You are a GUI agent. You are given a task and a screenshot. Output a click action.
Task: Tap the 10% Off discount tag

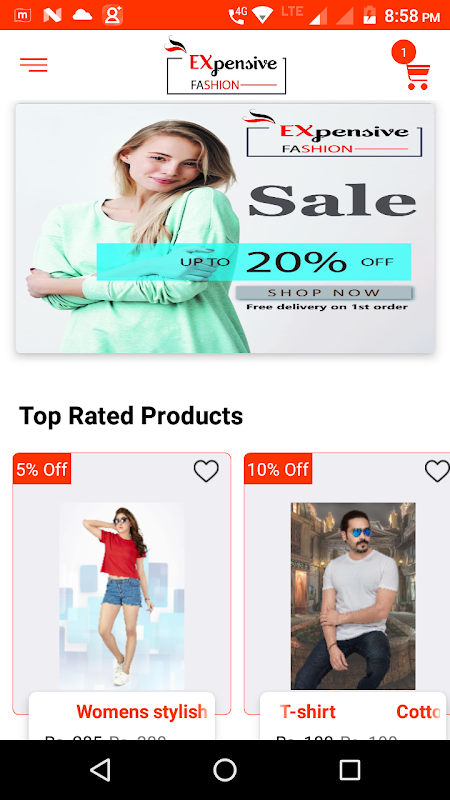[278, 469]
